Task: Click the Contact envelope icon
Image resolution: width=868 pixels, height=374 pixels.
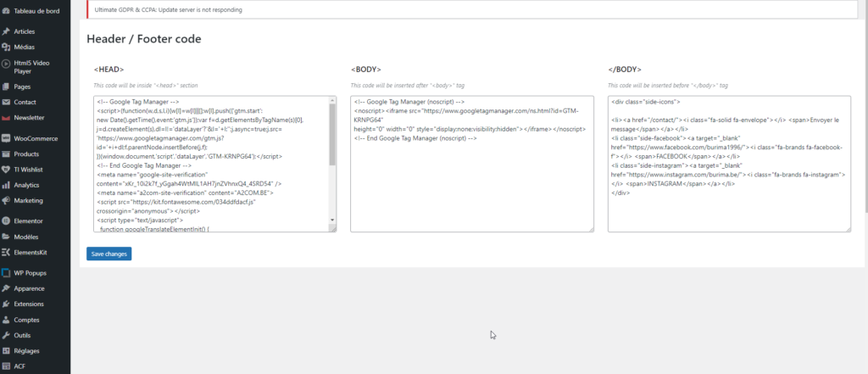Action: coord(6,103)
